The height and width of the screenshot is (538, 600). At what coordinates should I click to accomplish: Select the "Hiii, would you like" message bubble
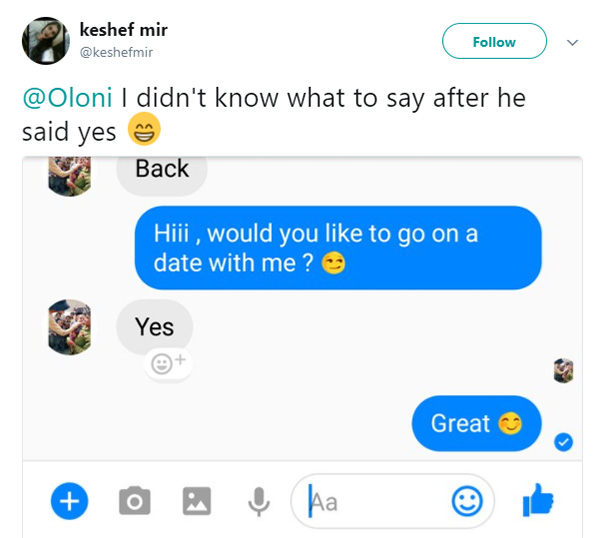338,248
